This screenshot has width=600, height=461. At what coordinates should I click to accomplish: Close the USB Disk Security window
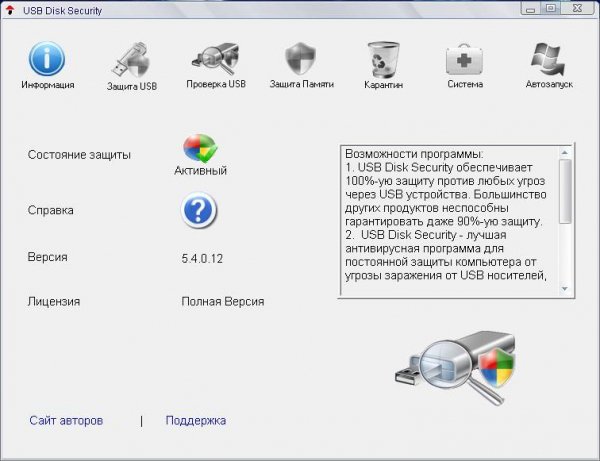coord(578,8)
